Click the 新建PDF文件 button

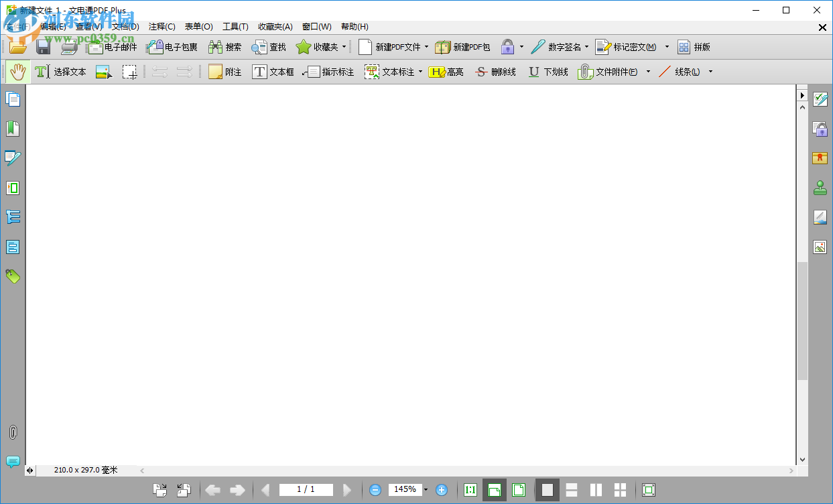coord(389,47)
